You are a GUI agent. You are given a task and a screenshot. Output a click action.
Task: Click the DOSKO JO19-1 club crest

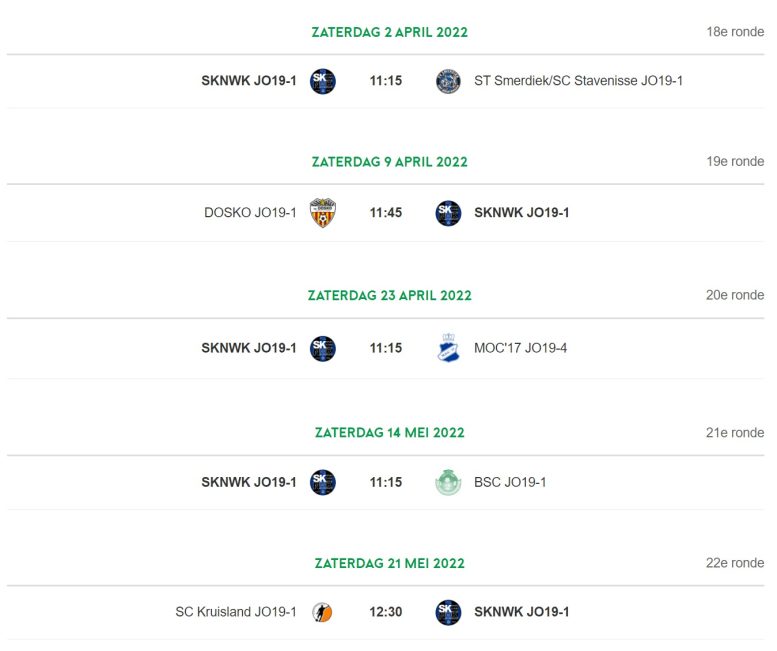323,213
